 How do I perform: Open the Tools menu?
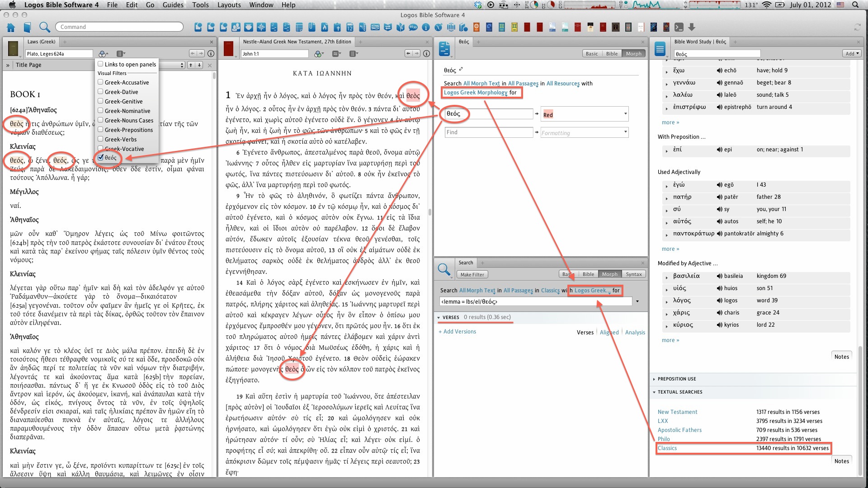point(200,5)
